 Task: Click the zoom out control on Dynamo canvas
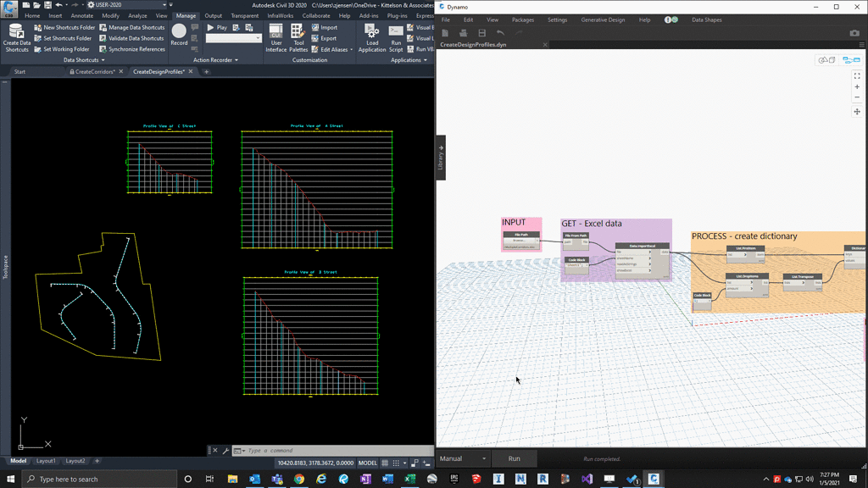coord(857,97)
